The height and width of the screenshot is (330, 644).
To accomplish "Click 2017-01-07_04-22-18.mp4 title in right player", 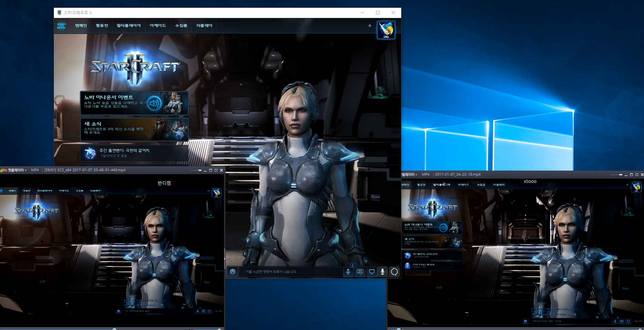I will [x=458, y=174].
